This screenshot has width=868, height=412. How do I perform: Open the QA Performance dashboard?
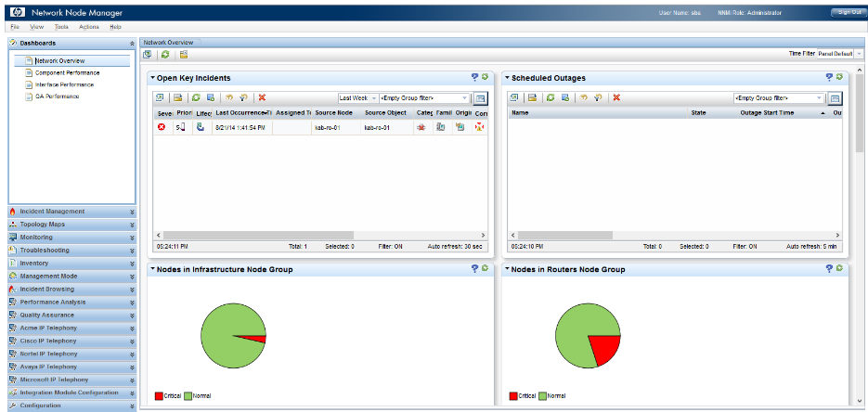pos(57,97)
